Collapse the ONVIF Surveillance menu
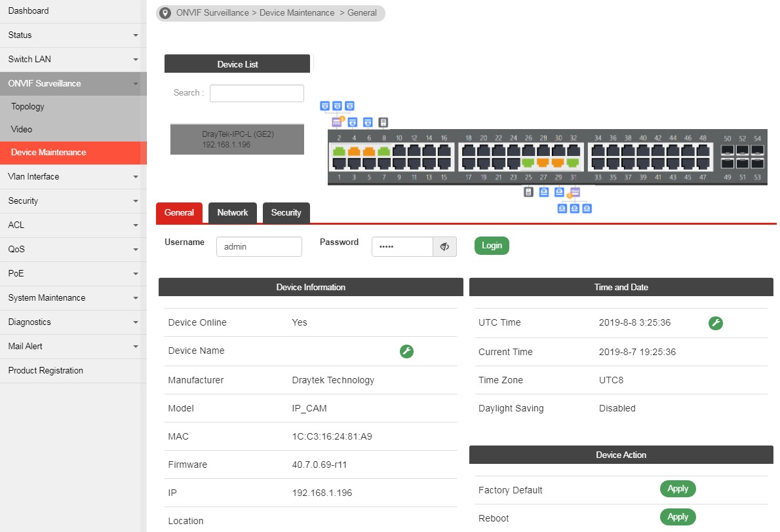The width and height of the screenshot is (780, 532). (73, 84)
